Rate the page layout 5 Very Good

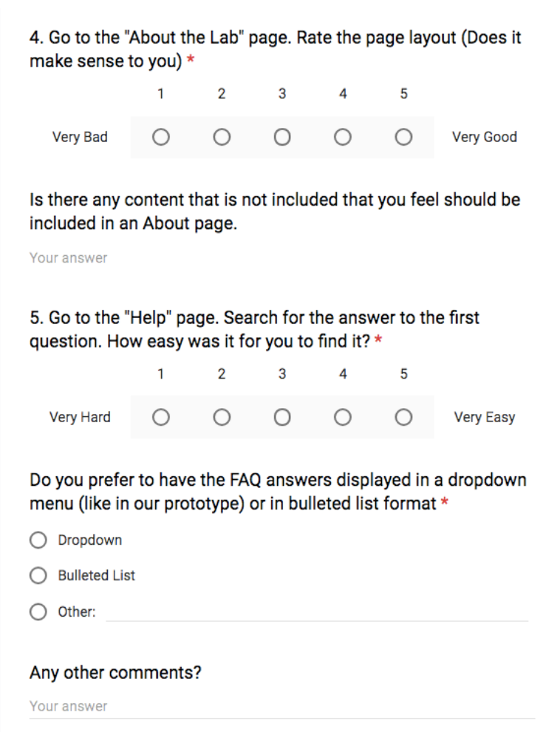pos(403,138)
